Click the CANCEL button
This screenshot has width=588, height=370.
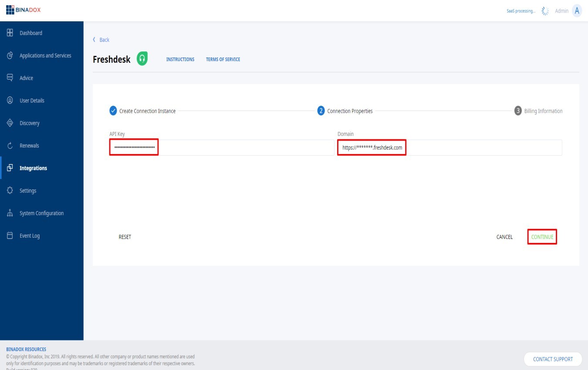click(504, 237)
